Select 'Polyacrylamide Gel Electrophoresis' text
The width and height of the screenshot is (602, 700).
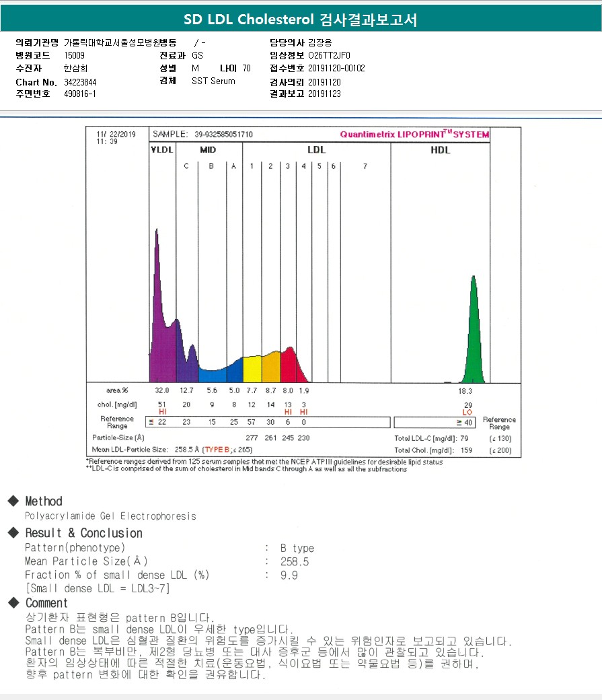click(x=111, y=516)
